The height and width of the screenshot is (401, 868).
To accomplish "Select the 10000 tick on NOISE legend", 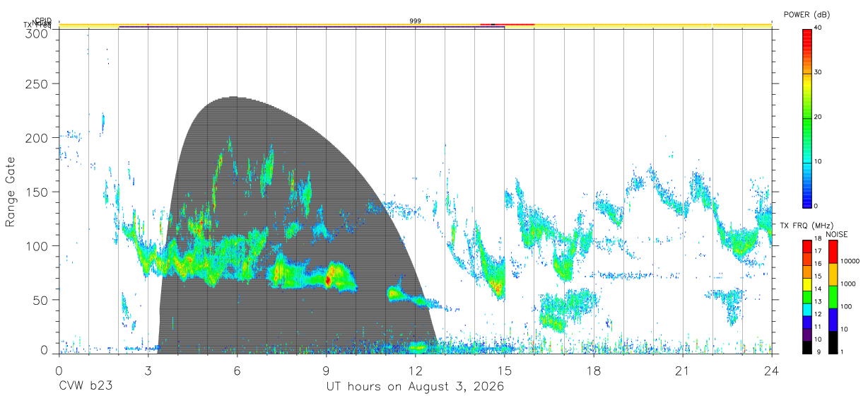I will pyautogui.click(x=850, y=262).
